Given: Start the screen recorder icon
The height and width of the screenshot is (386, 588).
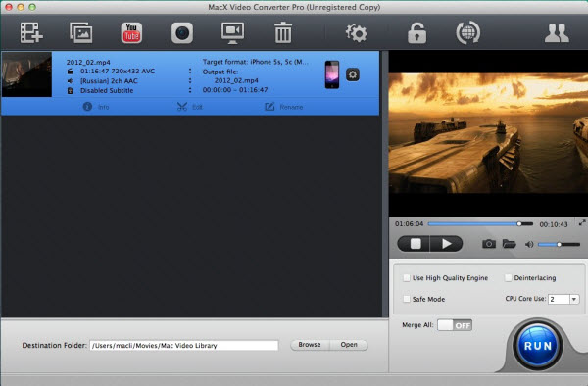Looking at the screenshot, I should click(232, 33).
